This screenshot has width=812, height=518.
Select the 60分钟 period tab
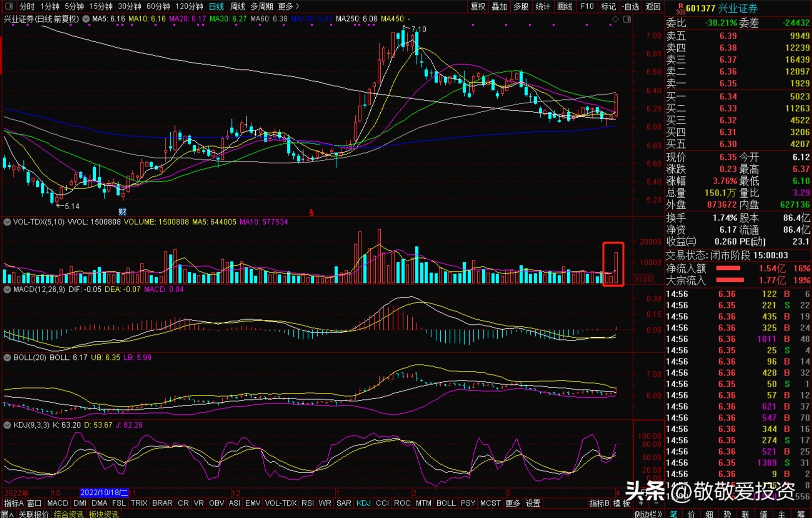click(158, 6)
